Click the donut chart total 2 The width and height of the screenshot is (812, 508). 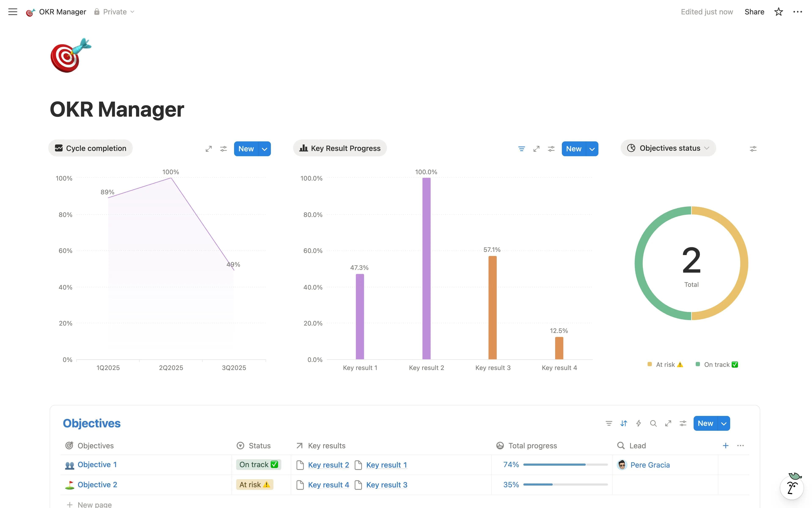691,260
